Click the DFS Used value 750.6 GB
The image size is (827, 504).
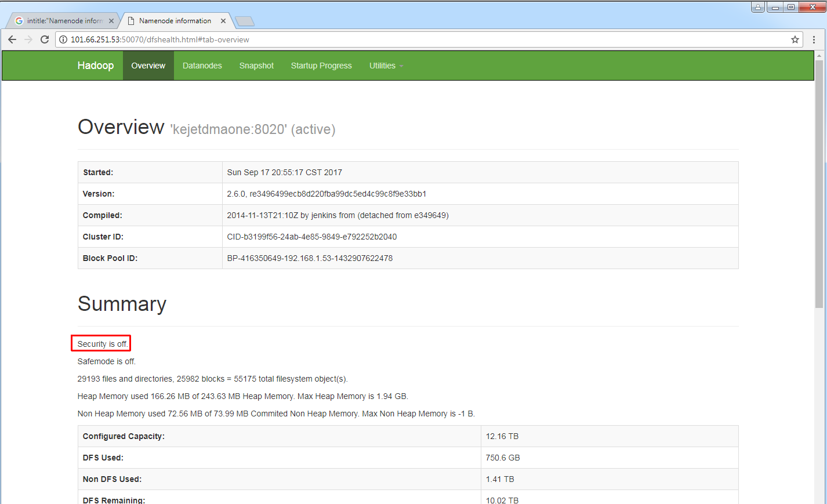503,458
